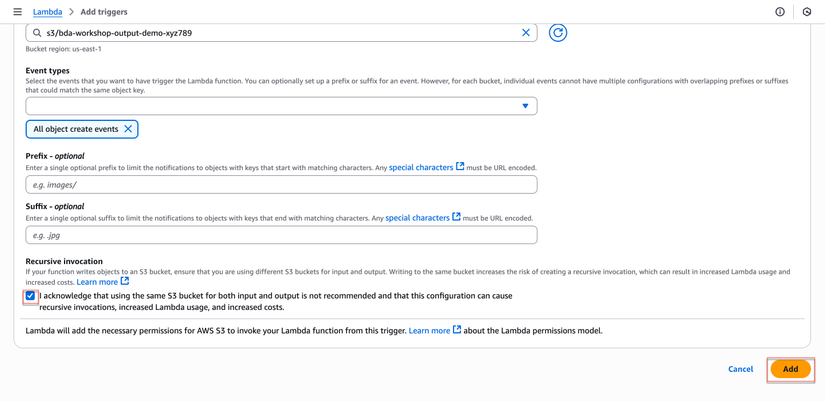Click external link icon beside Suffix special characters
The width and height of the screenshot is (825, 401).
457,217
